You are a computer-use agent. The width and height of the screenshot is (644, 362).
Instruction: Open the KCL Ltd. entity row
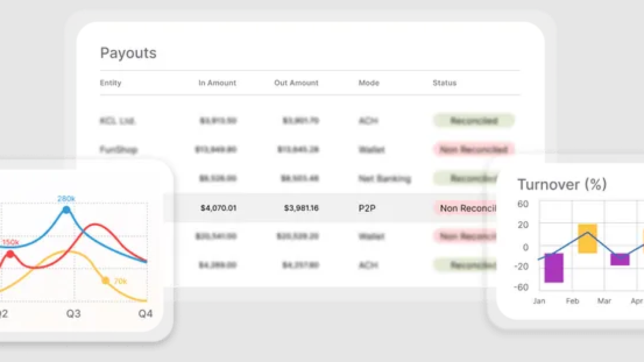click(x=310, y=121)
